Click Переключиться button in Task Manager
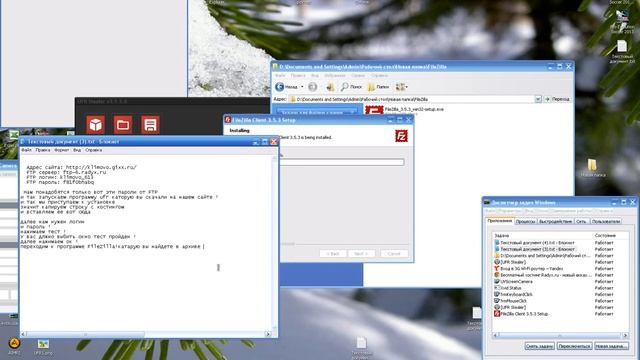 tap(574, 346)
